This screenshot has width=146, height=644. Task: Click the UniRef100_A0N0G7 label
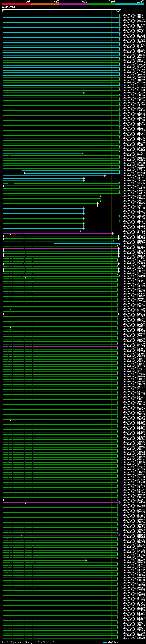tap(133, 42)
